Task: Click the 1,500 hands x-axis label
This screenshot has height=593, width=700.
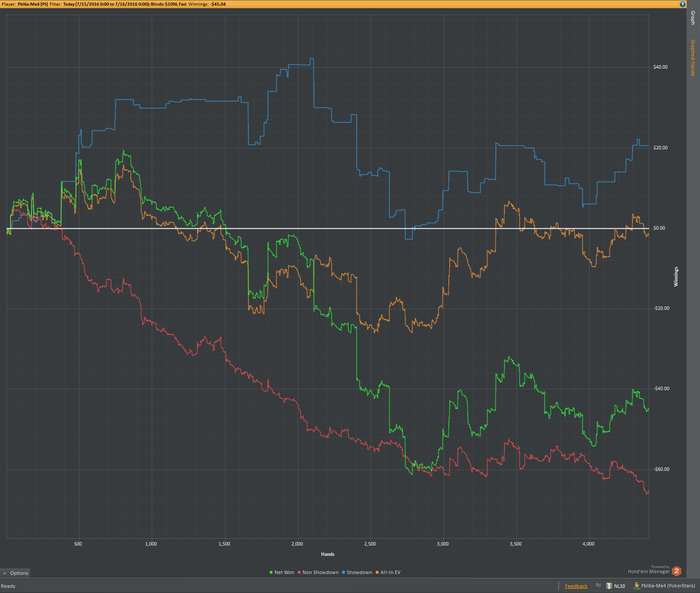Action: (x=224, y=544)
